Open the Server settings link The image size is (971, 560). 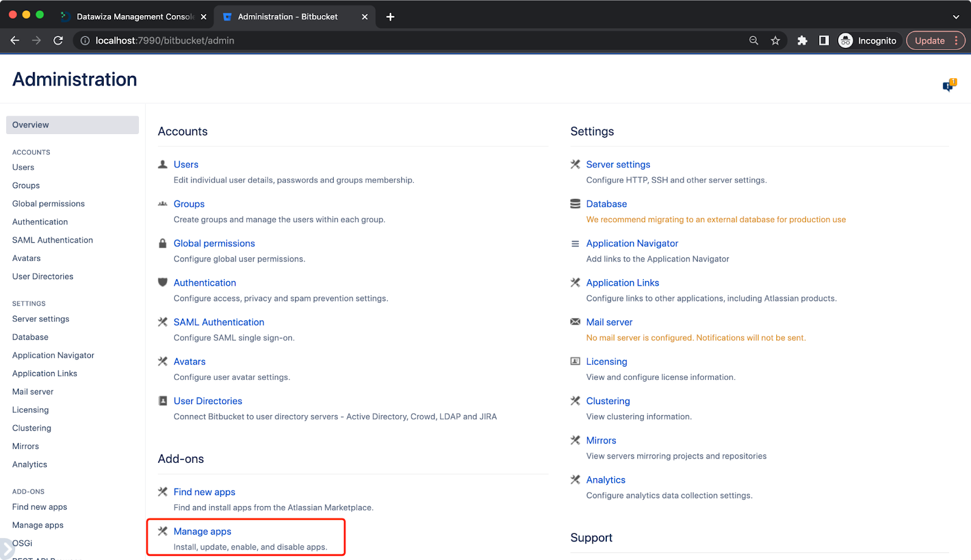(x=618, y=164)
